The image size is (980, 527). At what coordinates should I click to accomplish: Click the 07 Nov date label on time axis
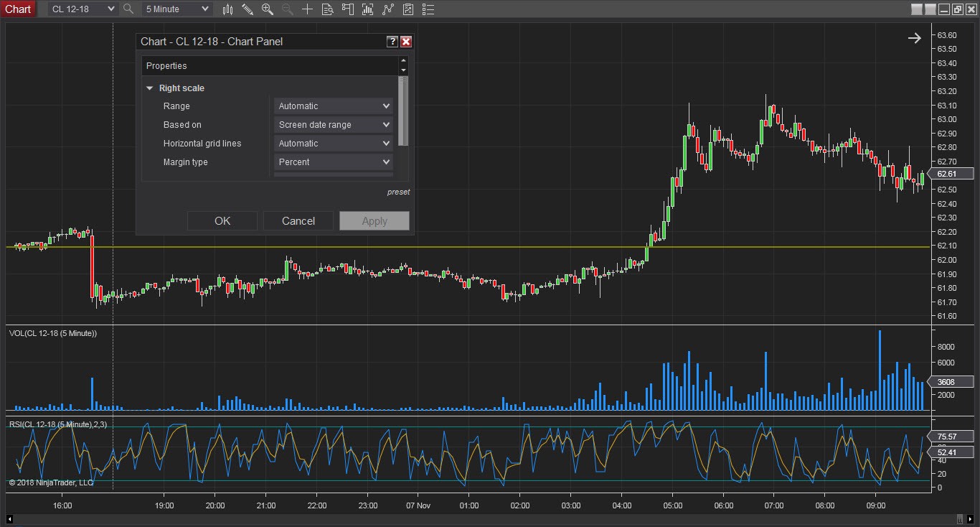[418, 505]
